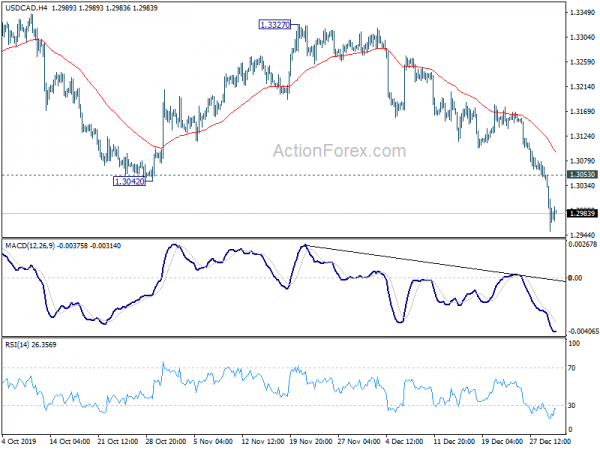Select the dotted 1.30530 horizontal level line

(283, 175)
